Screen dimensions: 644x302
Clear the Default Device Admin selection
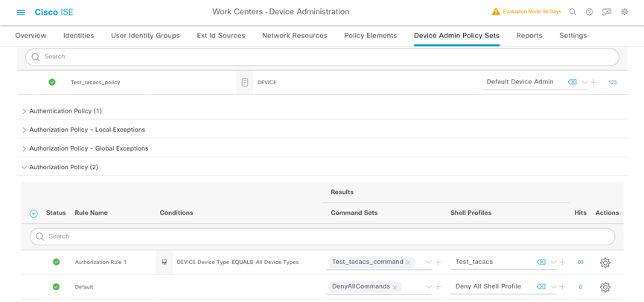click(572, 82)
